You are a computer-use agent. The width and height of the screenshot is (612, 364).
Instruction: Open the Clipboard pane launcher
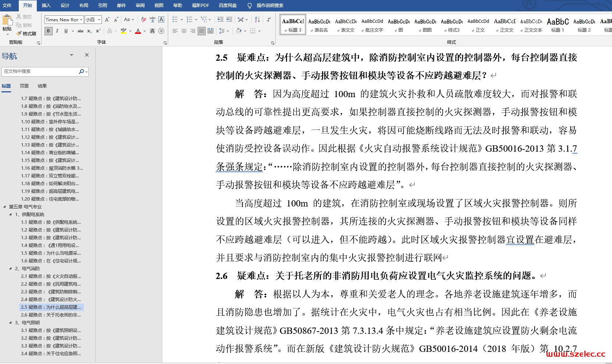coord(39,43)
